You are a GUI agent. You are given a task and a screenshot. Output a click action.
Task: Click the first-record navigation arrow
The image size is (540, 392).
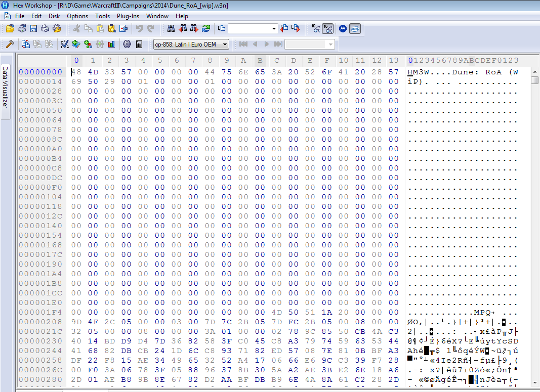click(243, 44)
